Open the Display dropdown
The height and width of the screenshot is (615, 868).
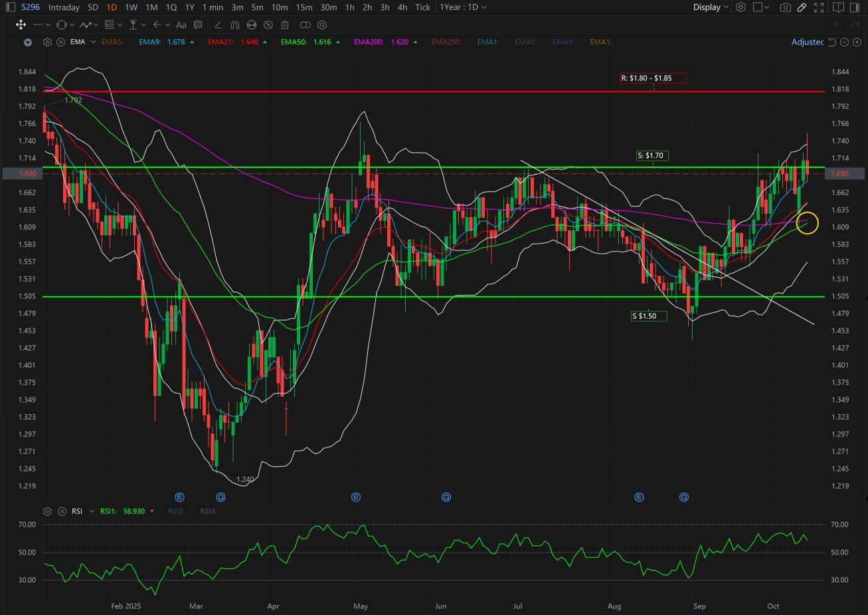point(711,7)
